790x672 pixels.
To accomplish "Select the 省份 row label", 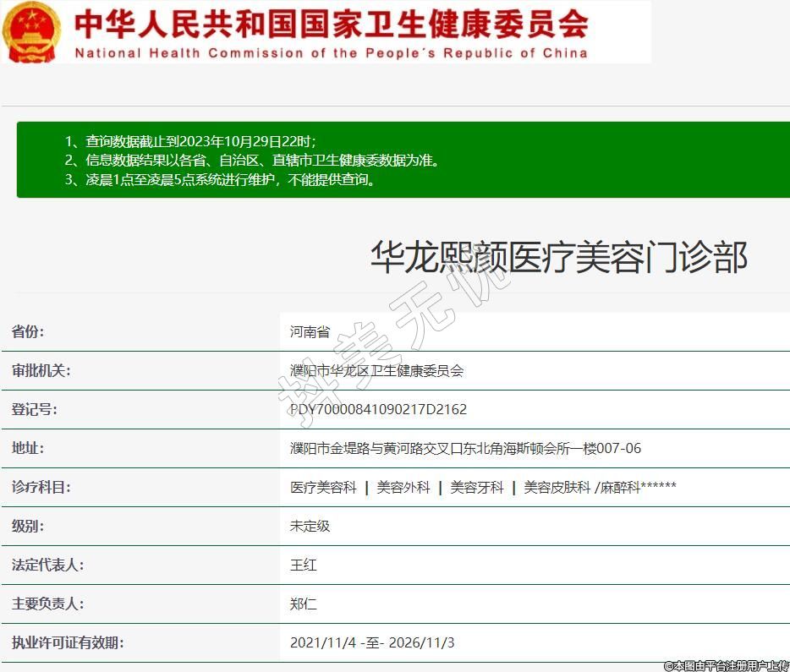I will 28,331.
